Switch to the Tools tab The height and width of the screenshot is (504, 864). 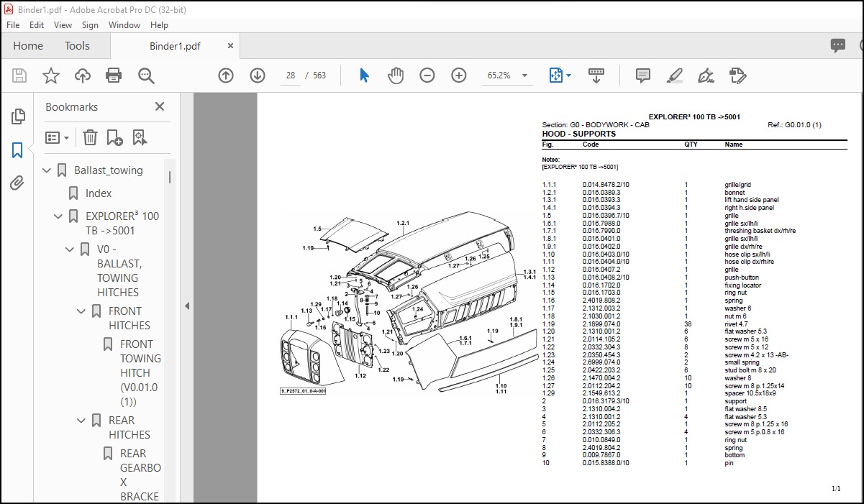[77, 45]
